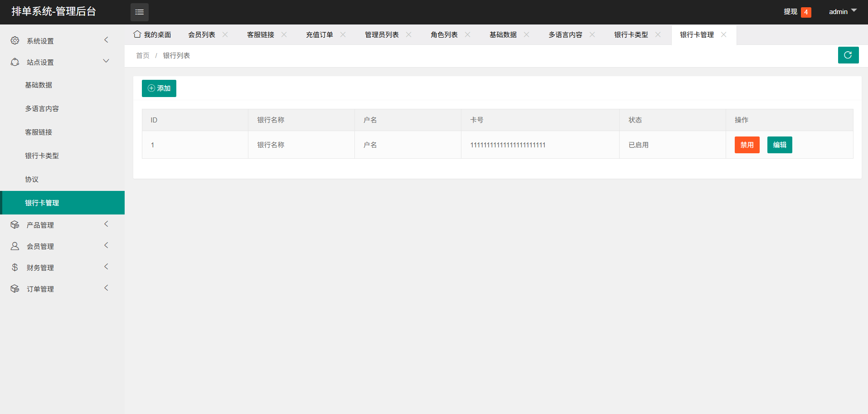Image resolution: width=868 pixels, height=414 pixels.
Task: Close the 基础数据 tab
Action: point(527,34)
